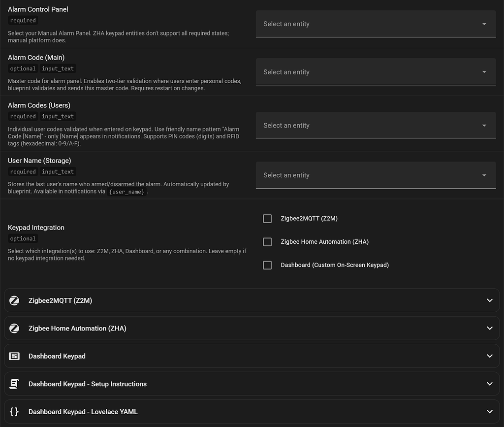This screenshot has width=504, height=427.
Task: Click the input_text tag under Alarm Codes (Users)
Action: [x=58, y=116]
